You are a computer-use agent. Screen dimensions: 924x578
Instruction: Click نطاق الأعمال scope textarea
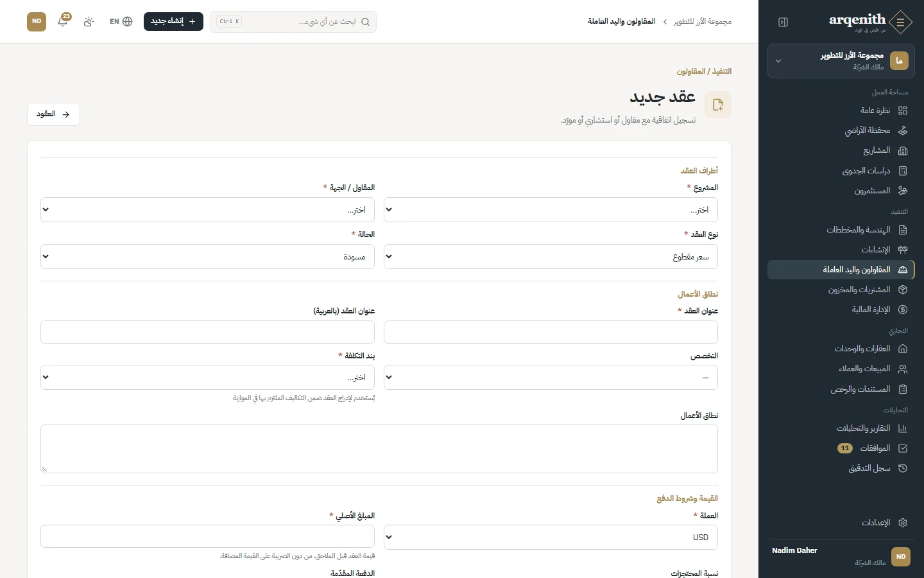(379, 449)
